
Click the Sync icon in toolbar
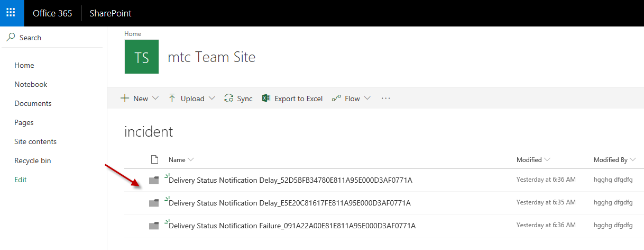click(229, 99)
